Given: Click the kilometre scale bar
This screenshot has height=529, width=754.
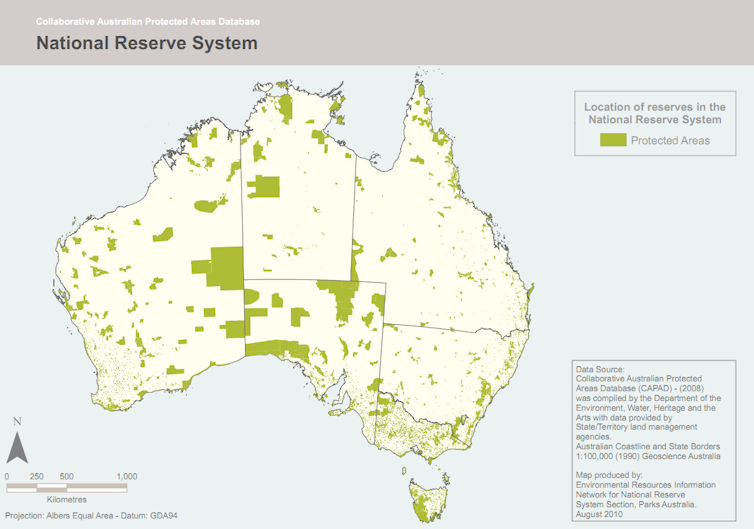Looking at the screenshot, I should coord(67,488).
